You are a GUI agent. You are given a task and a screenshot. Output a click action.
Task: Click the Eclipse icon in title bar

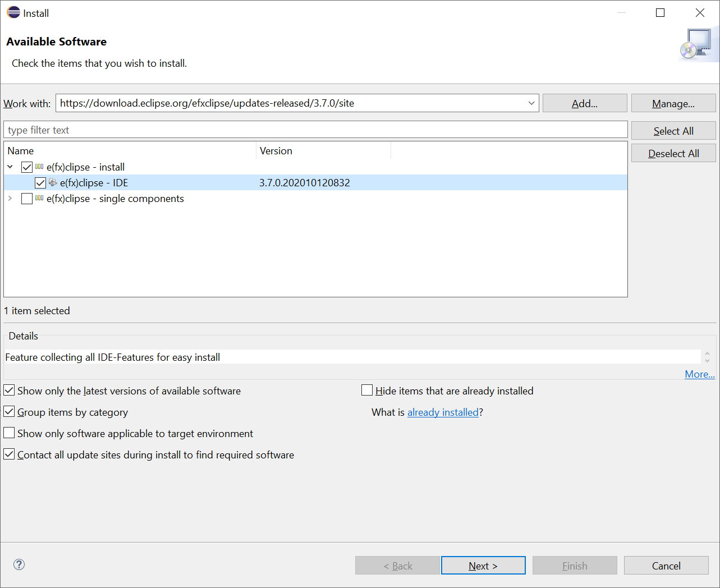coord(13,12)
